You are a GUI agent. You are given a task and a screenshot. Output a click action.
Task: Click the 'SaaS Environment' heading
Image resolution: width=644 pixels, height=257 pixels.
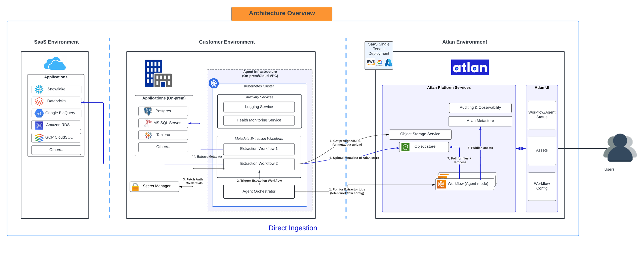(56, 42)
